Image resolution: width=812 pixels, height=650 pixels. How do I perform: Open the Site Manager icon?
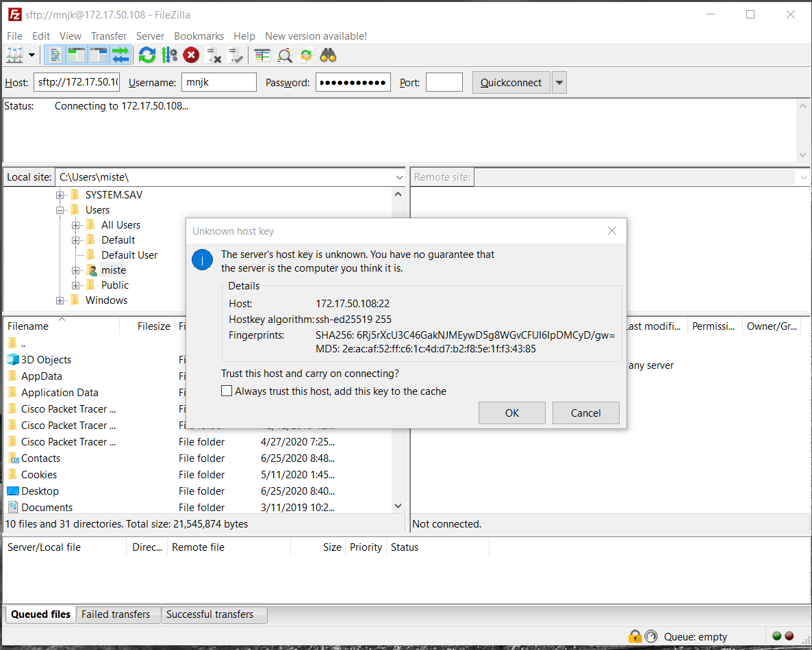point(14,55)
